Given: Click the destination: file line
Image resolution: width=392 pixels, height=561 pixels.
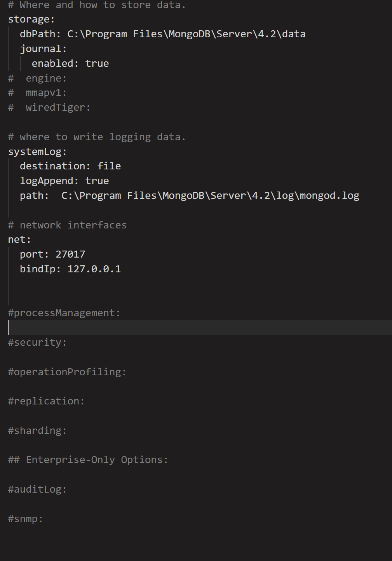Looking at the screenshot, I should point(70,166).
